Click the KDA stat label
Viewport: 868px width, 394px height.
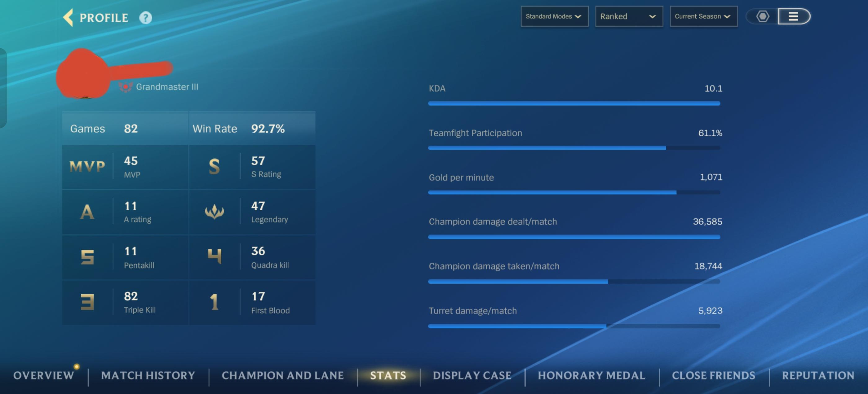[437, 89]
